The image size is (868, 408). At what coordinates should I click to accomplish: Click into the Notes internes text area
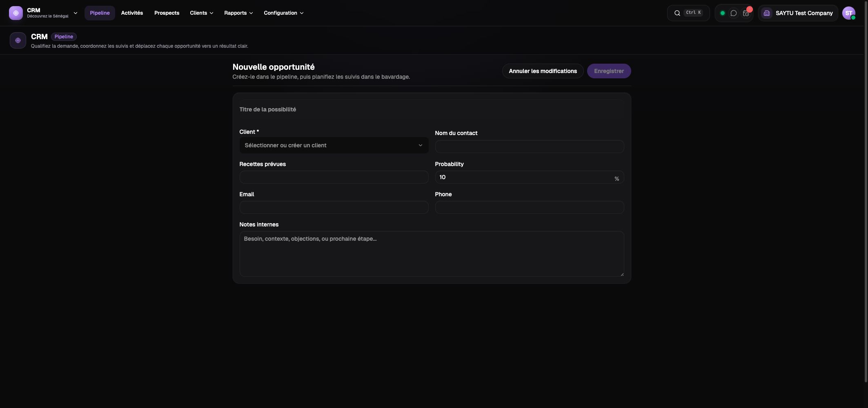point(432,254)
